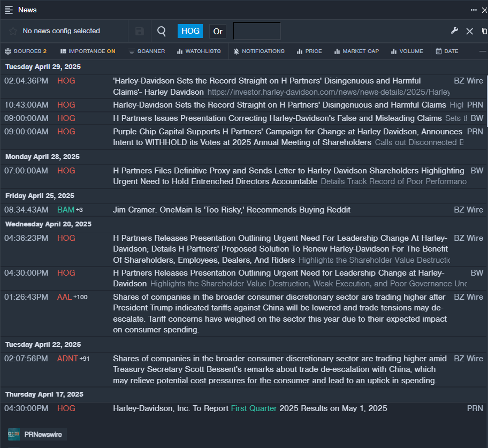Select the Friday April 25, 2025 date header
The height and width of the screenshot is (448, 488).
click(x=40, y=196)
